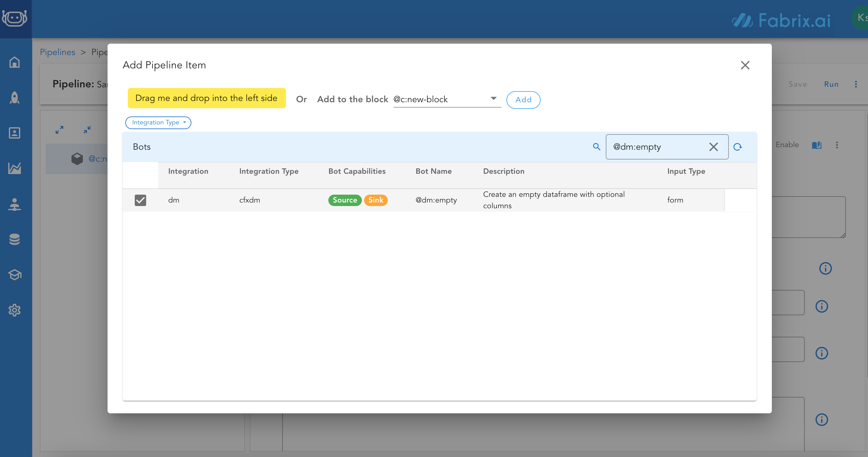Click the collapse arrows icon in pipeline panel

87,130
